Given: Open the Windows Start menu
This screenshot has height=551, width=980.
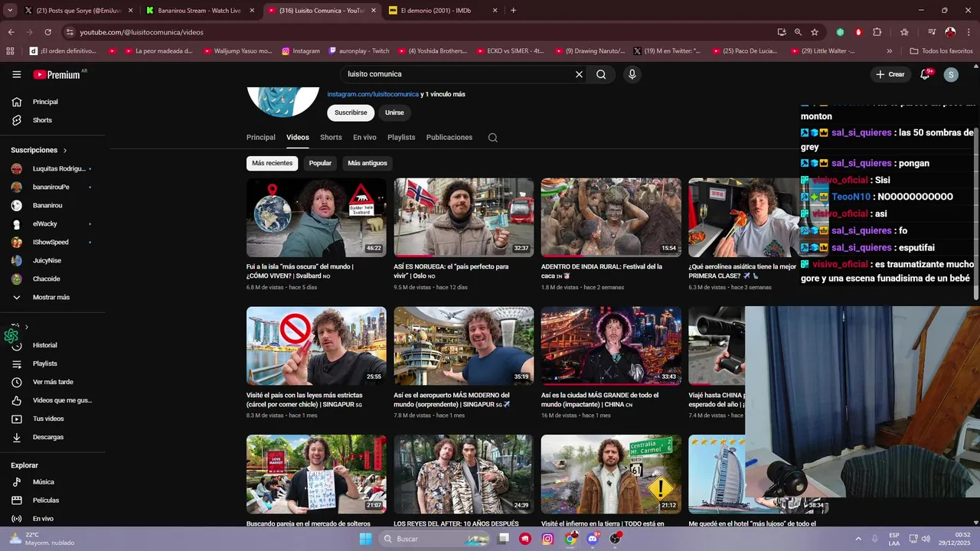Looking at the screenshot, I should [x=365, y=539].
